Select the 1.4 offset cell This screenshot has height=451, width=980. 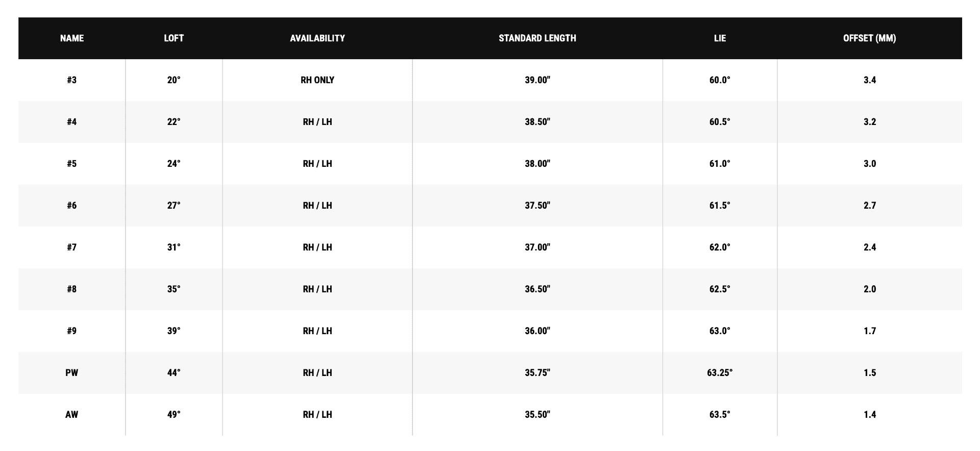870,415
